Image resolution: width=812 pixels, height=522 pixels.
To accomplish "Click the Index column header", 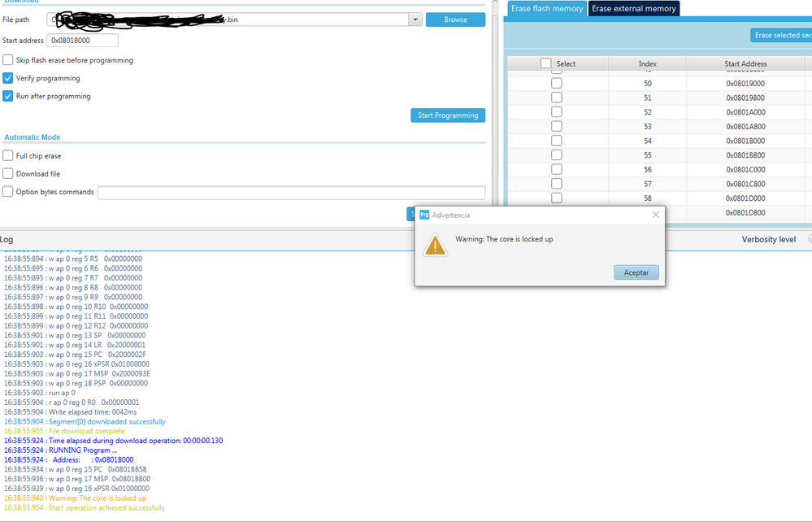I will (x=647, y=63).
